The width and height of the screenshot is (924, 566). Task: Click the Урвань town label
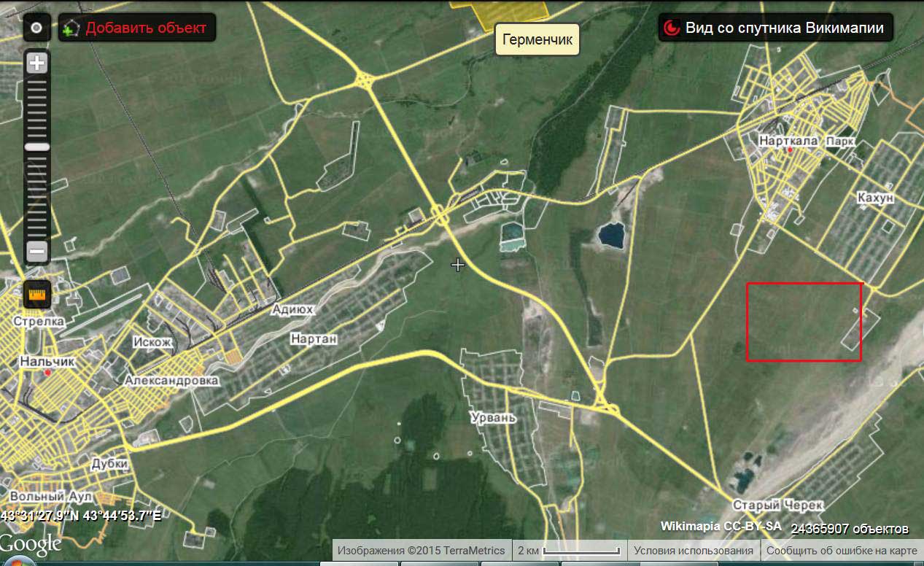click(493, 418)
